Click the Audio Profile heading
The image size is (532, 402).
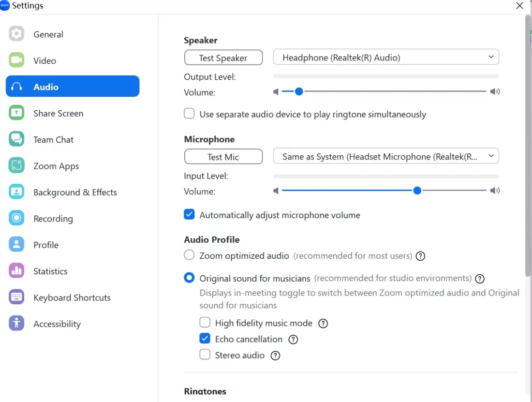(x=212, y=239)
